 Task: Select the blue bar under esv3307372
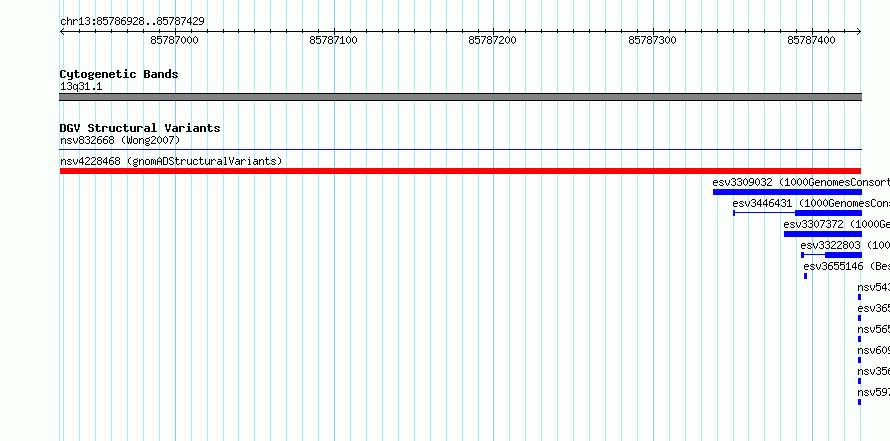[822, 234]
